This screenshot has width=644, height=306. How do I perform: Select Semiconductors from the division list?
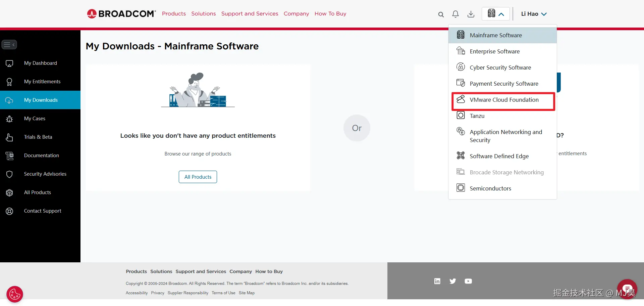502,188
